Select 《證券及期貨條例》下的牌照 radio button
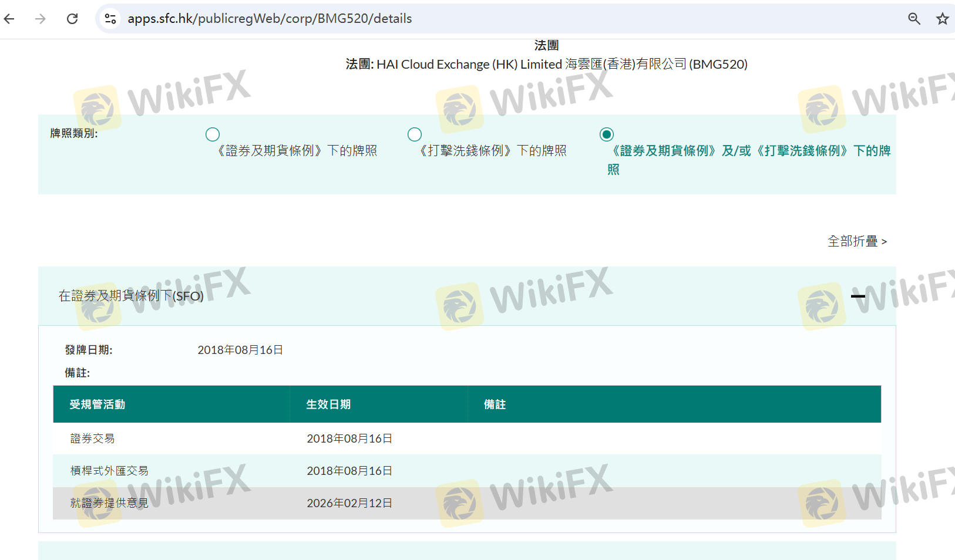The width and height of the screenshot is (955, 560). tap(213, 134)
